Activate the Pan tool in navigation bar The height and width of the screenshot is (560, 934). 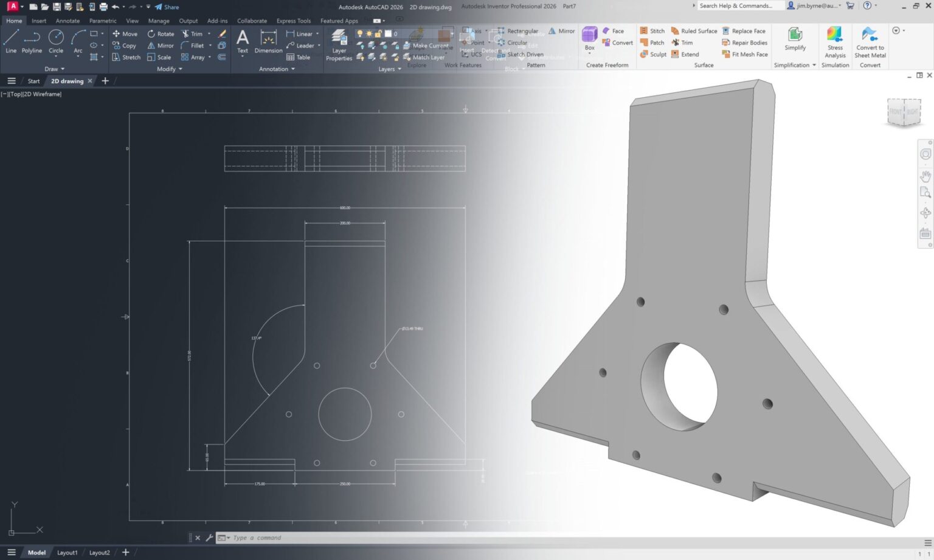point(925,176)
